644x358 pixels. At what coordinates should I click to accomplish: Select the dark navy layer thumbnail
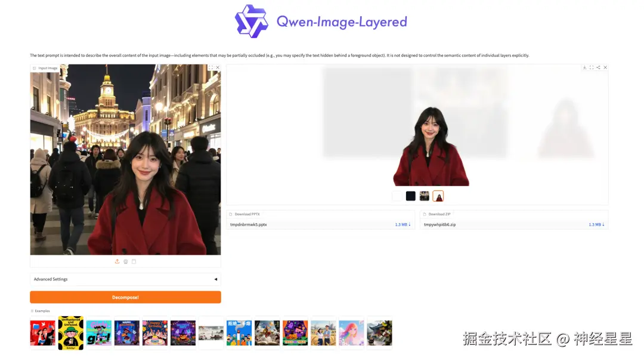pyautogui.click(x=411, y=196)
